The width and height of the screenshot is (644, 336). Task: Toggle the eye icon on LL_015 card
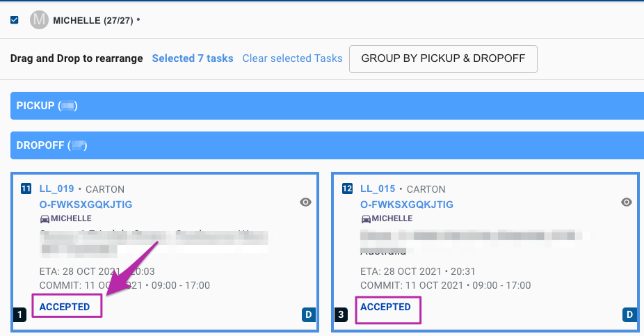point(627,202)
